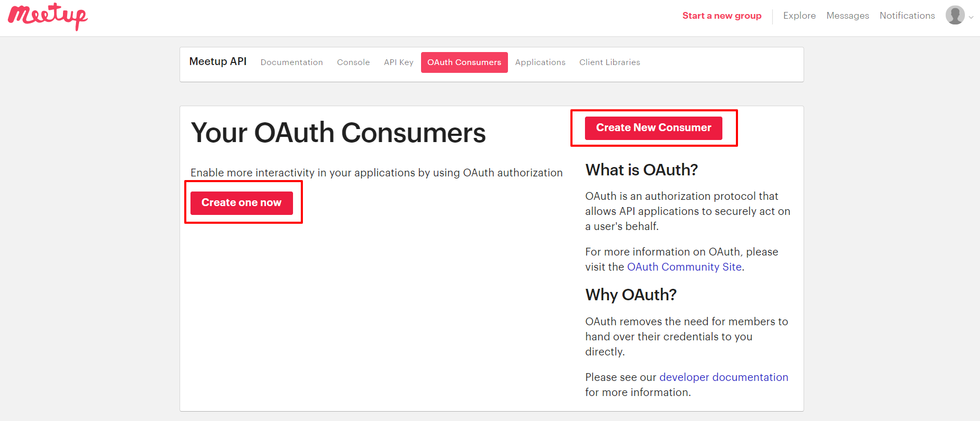Click the 'Enable more interactivity' description text
This screenshot has height=421, width=980.
click(x=377, y=173)
